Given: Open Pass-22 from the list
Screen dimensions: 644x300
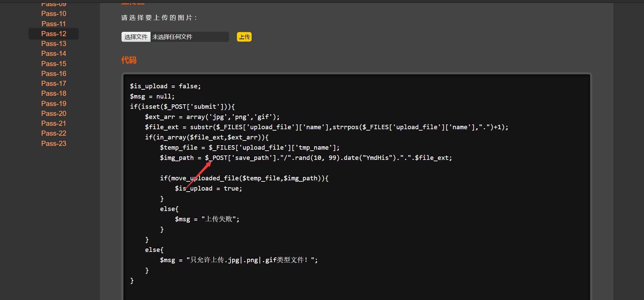Looking at the screenshot, I should coord(54,133).
